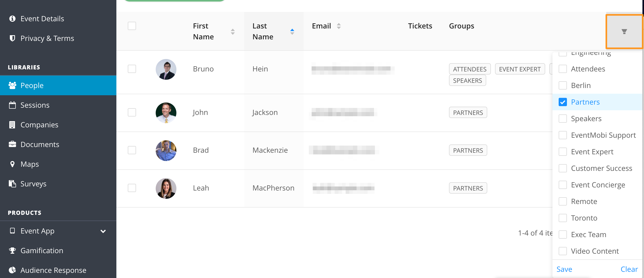This screenshot has width=644, height=278.
Task: Check the Speakers filter checkbox
Action: 563,119
